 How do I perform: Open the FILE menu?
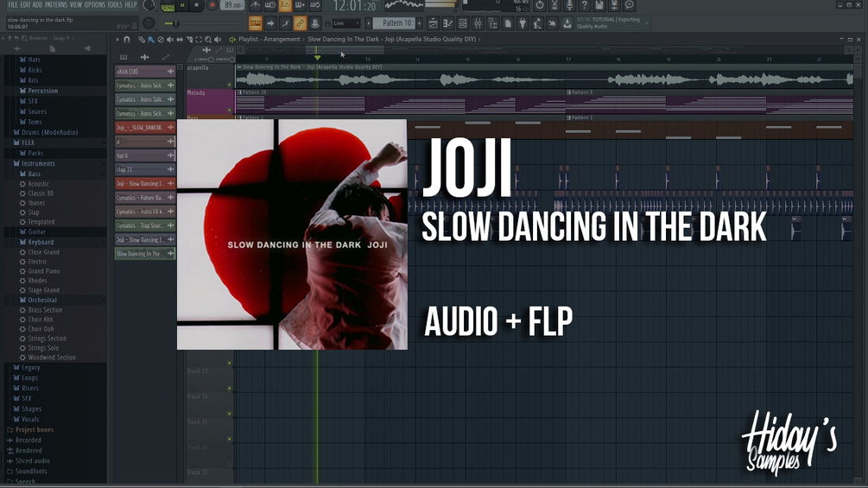coord(13,4)
